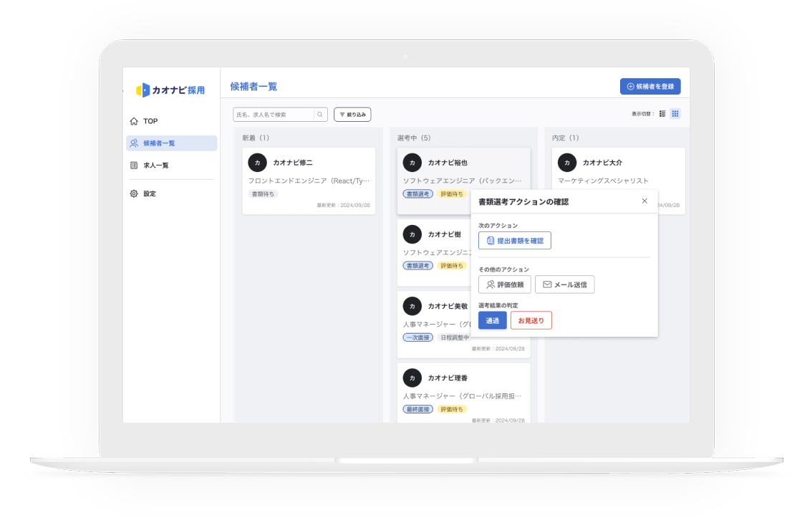Switch to list view display icon

(662, 114)
